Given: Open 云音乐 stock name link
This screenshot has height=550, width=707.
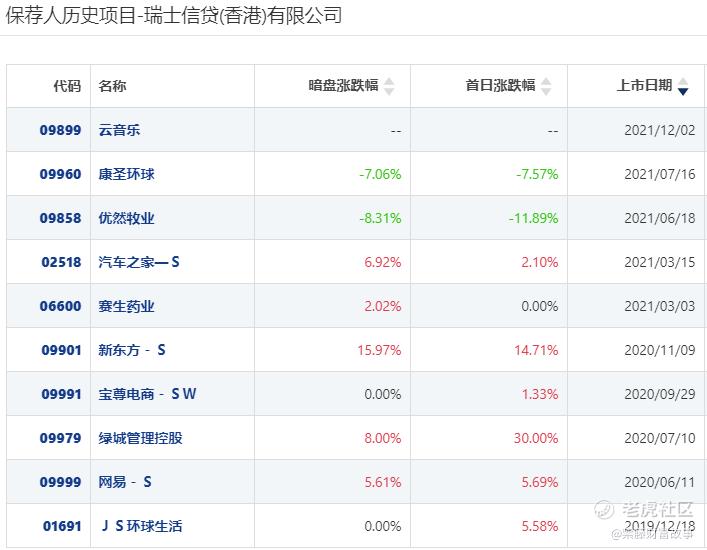Looking at the screenshot, I should point(120,130).
